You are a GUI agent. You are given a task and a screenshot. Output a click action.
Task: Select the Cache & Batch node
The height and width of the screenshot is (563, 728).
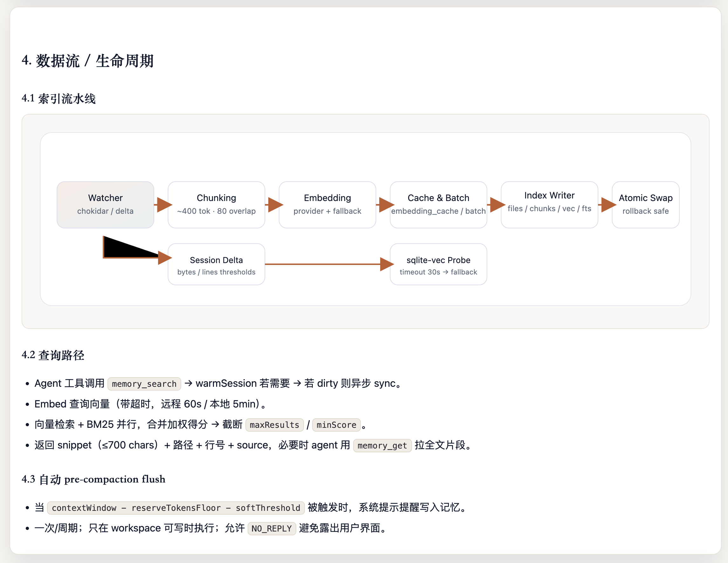pos(438,205)
